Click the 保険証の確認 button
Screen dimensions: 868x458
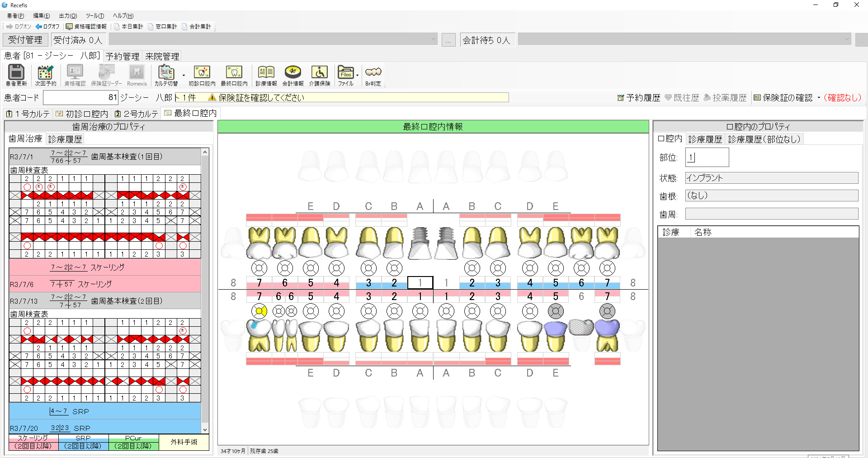(783, 98)
